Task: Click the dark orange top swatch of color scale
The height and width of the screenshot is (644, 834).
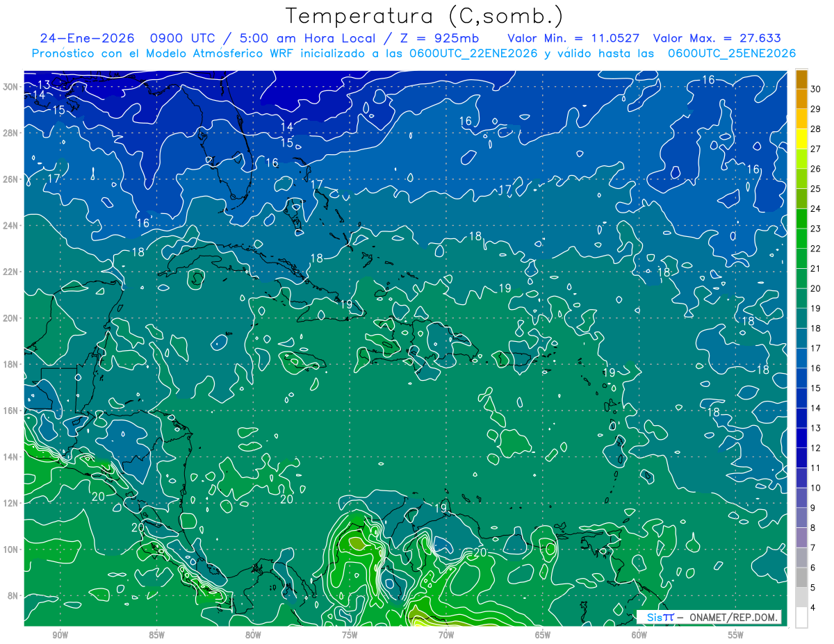Action: pyautogui.click(x=801, y=79)
